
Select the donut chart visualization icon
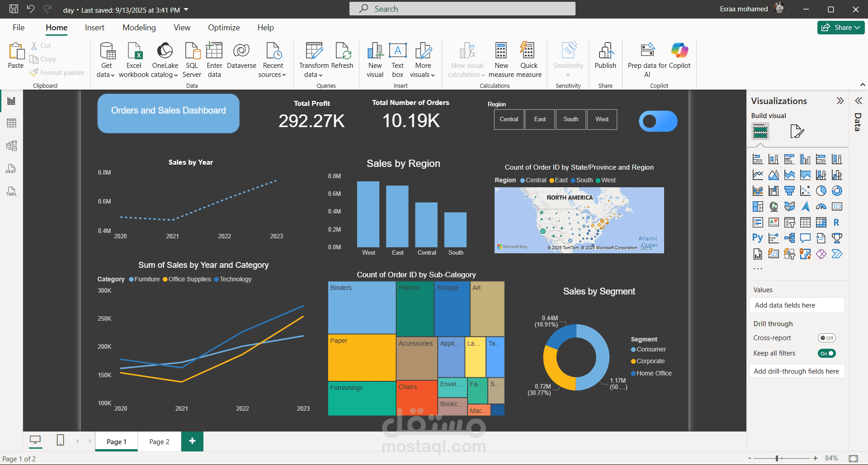point(837,190)
